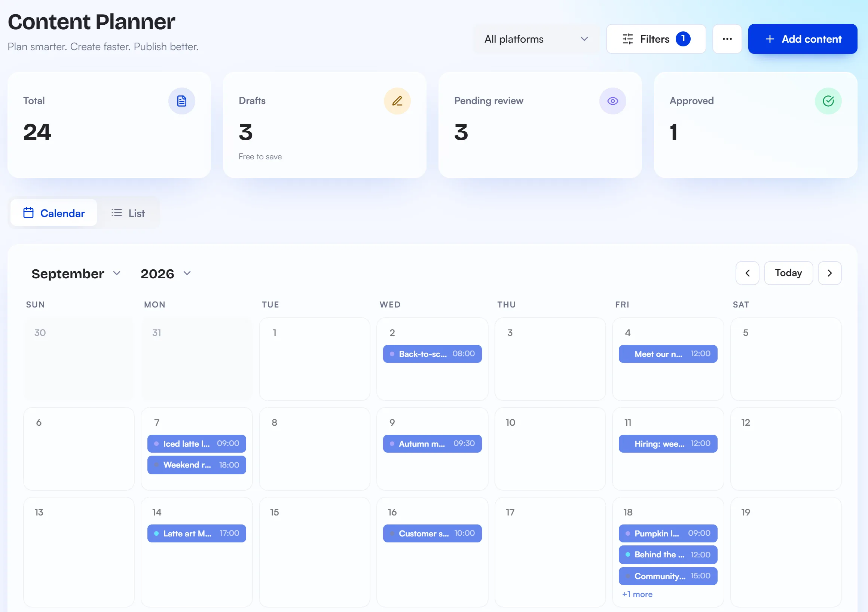Open the Customer s... 10:00 event

[432, 533]
